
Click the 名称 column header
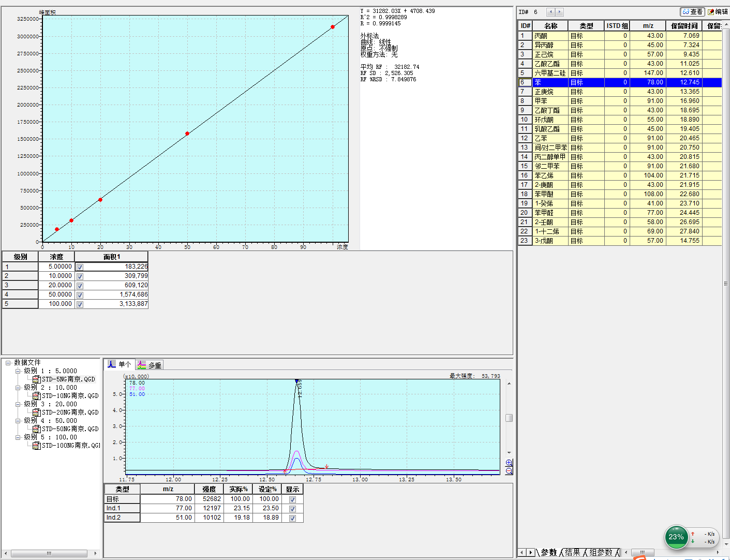coord(550,26)
